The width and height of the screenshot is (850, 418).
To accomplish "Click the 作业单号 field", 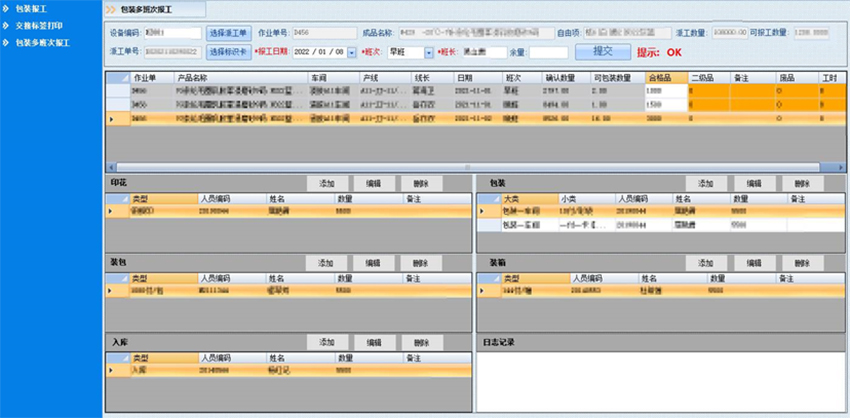I will (324, 33).
